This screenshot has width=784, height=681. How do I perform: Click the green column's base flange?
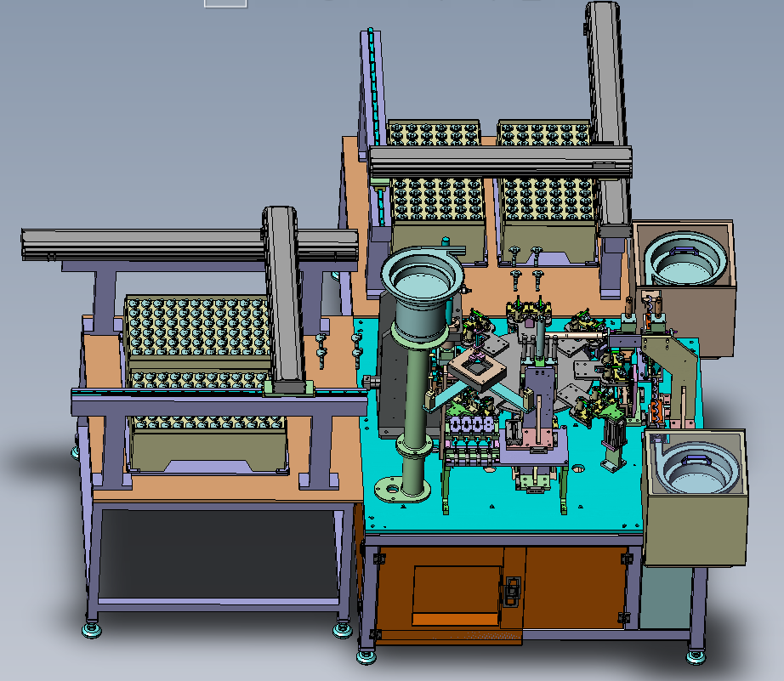click(398, 491)
